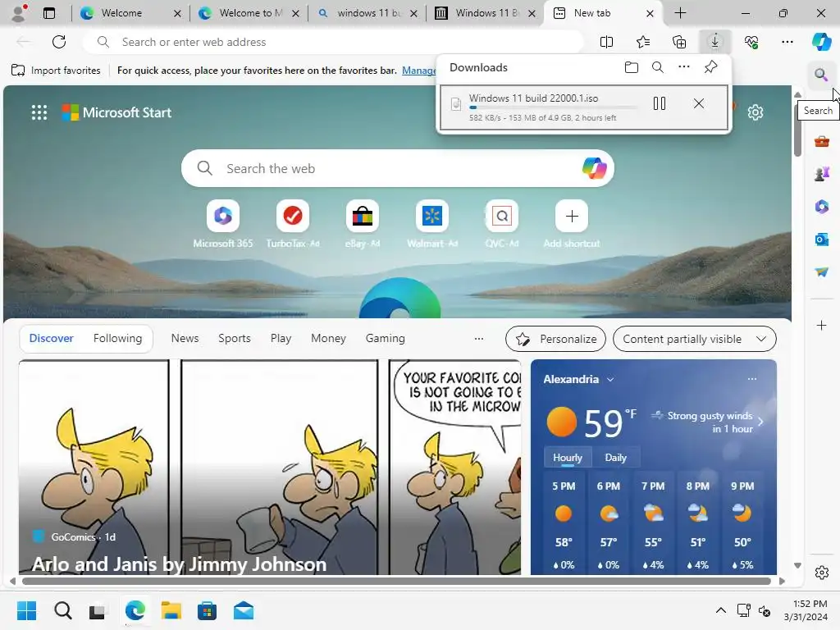840x630 pixels.
Task: Open the Play category
Action: click(281, 339)
